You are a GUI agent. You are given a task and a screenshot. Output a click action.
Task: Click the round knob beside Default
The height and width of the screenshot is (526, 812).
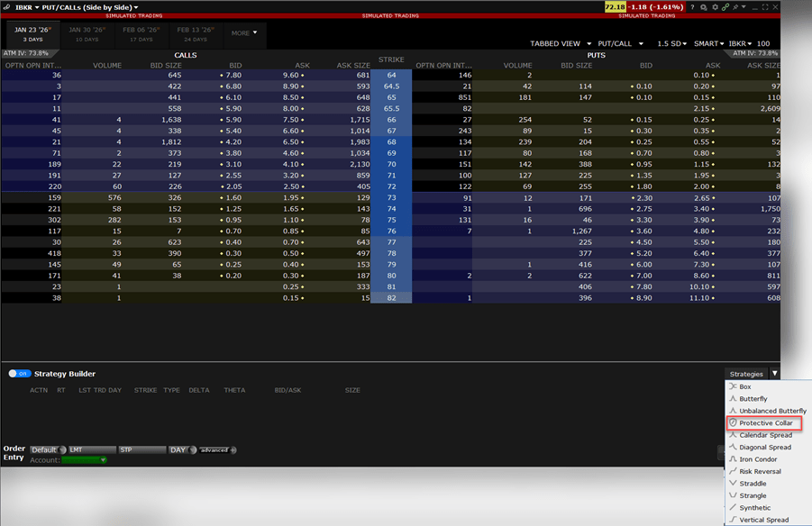click(x=62, y=449)
